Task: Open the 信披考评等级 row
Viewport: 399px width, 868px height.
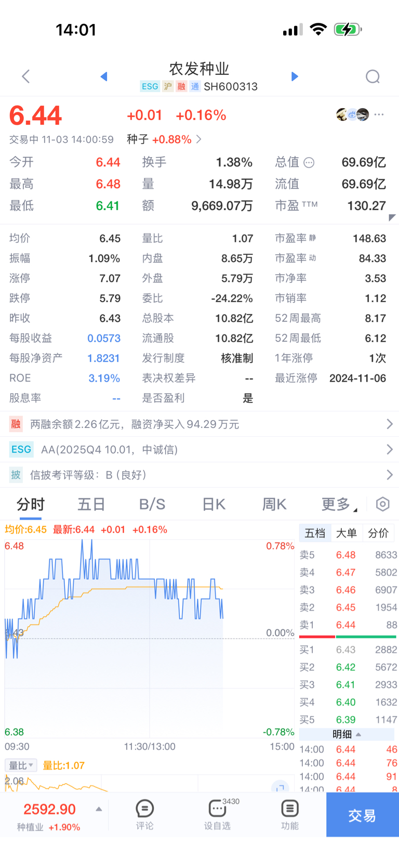Action: click(x=199, y=475)
